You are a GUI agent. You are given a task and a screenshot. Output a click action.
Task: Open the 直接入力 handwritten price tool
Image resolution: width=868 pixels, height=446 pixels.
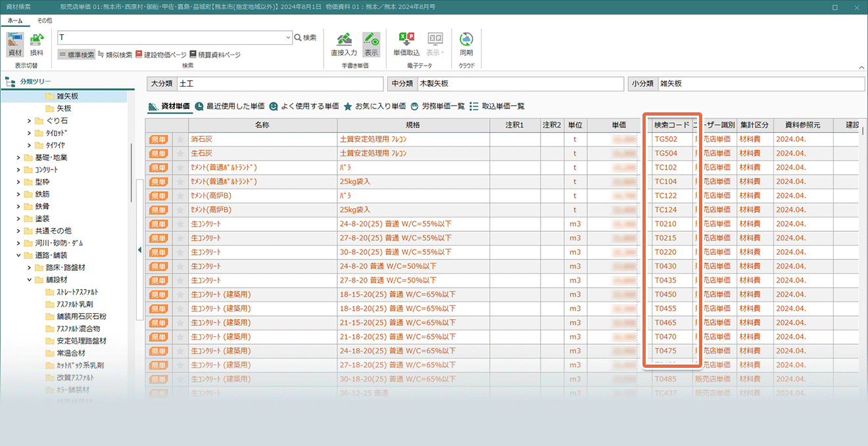point(343,44)
